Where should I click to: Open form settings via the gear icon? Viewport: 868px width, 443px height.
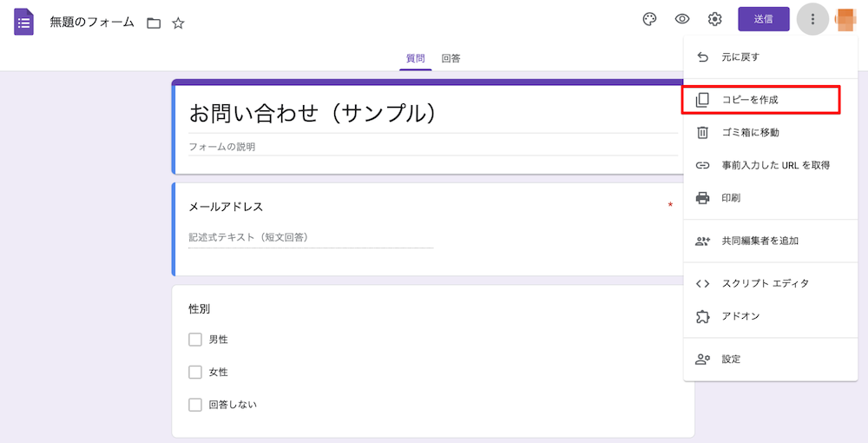[x=714, y=19]
